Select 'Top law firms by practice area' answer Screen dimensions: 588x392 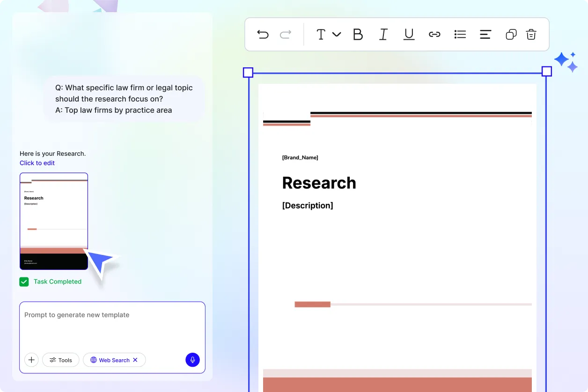click(x=118, y=110)
